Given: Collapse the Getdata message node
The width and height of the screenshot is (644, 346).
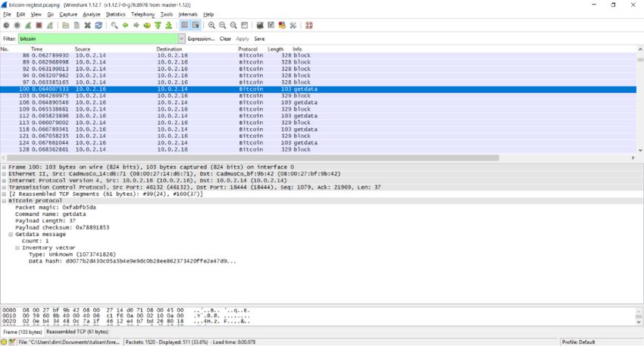Looking at the screenshot, I should coord(11,235).
